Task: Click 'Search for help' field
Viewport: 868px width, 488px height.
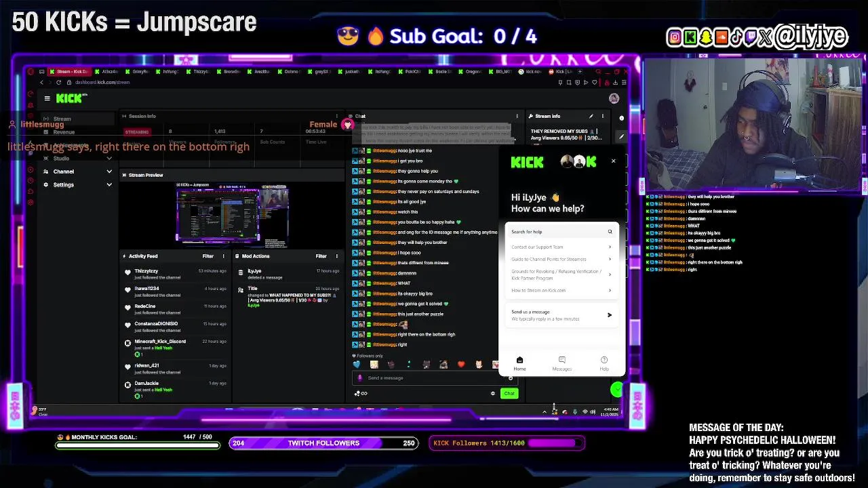Action: pyautogui.click(x=561, y=232)
